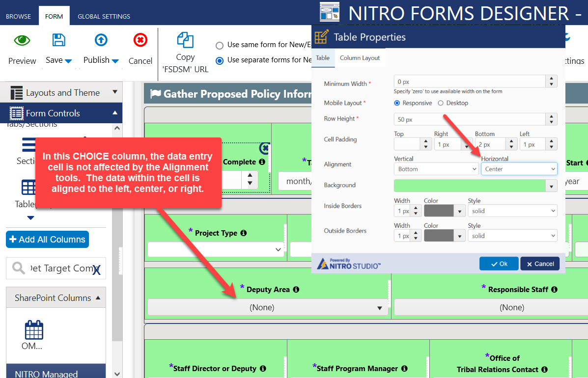
Task: Click the NITRO Managed section header
Action: [56, 371]
